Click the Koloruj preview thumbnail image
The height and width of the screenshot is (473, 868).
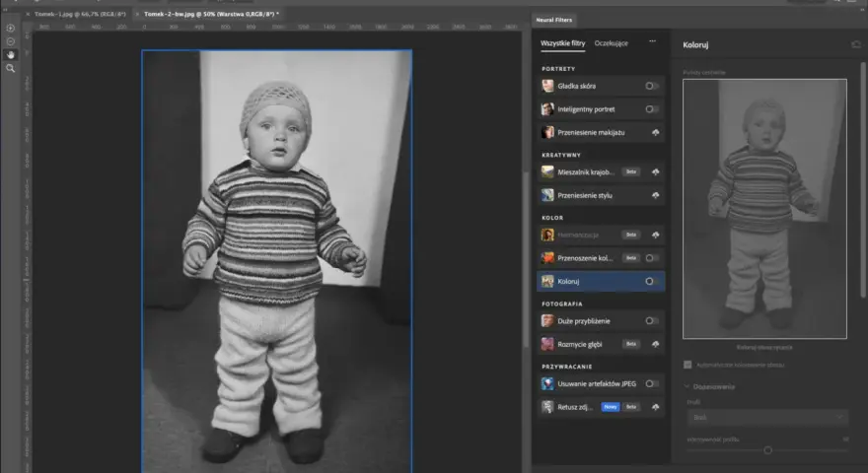point(764,209)
